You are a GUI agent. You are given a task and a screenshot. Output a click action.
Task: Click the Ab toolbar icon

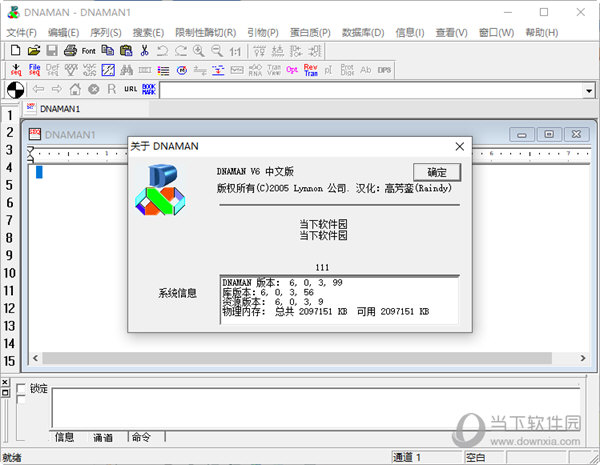point(366,70)
